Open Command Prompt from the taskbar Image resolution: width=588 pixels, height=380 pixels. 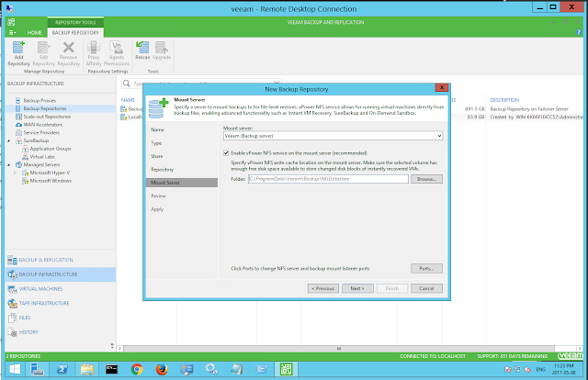(112, 370)
